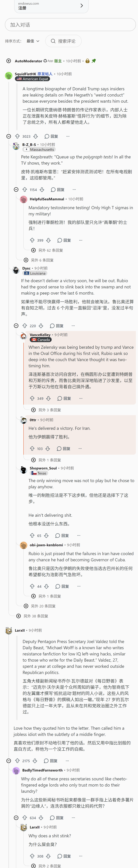Reply to obi-jawn-kenblomi's comment
The image size is (138, 868).
(x=62, y=586)
